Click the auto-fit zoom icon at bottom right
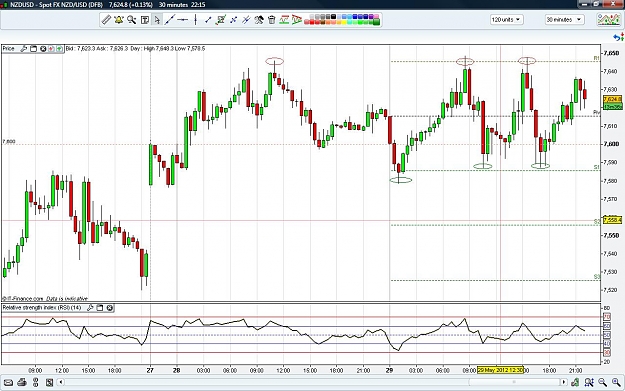This screenshot has height=391, width=625. pos(589,383)
